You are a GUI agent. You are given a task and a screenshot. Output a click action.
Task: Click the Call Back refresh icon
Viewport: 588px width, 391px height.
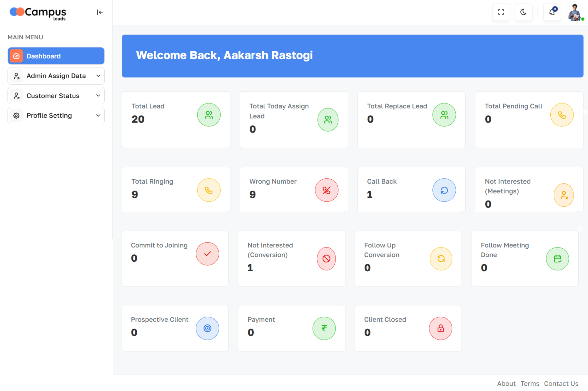444,190
